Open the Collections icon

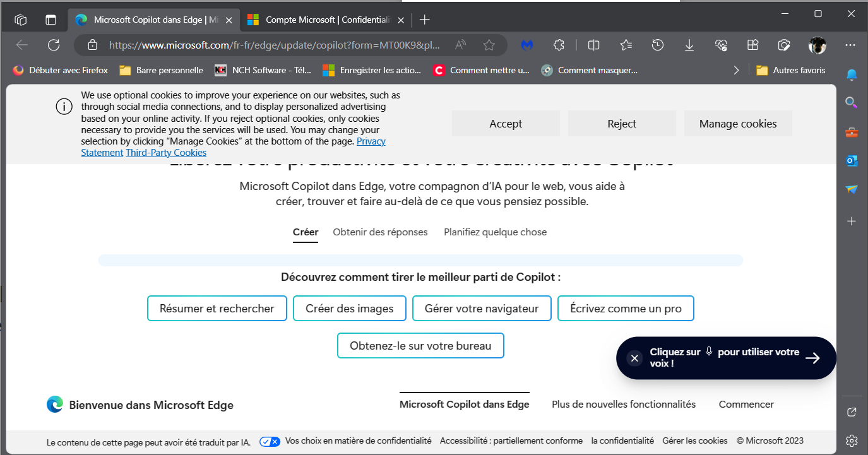coord(752,45)
